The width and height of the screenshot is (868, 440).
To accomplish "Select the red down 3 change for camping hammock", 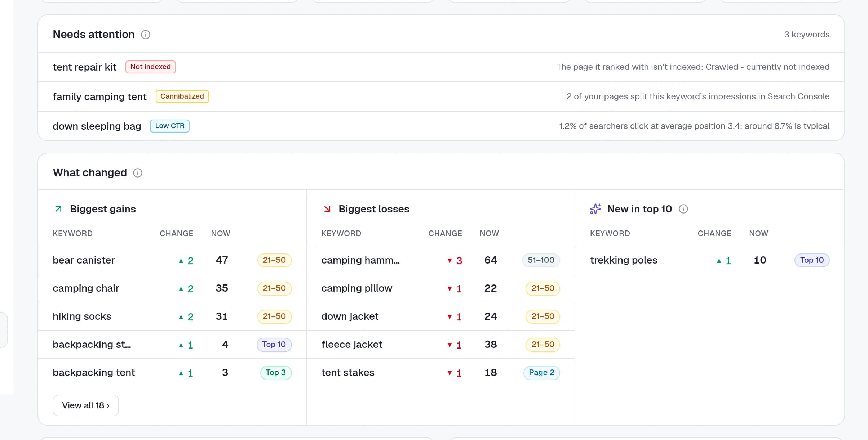I will coord(455,260).
